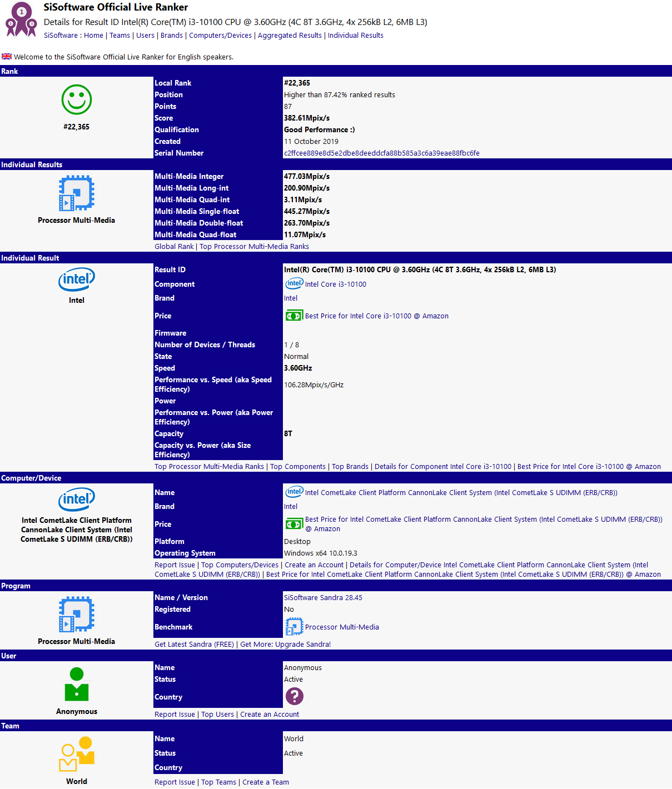Open Individual Results navigation link

356,36
